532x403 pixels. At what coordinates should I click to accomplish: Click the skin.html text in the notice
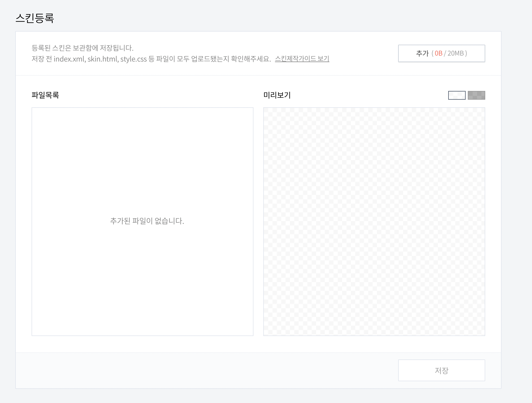103,59
